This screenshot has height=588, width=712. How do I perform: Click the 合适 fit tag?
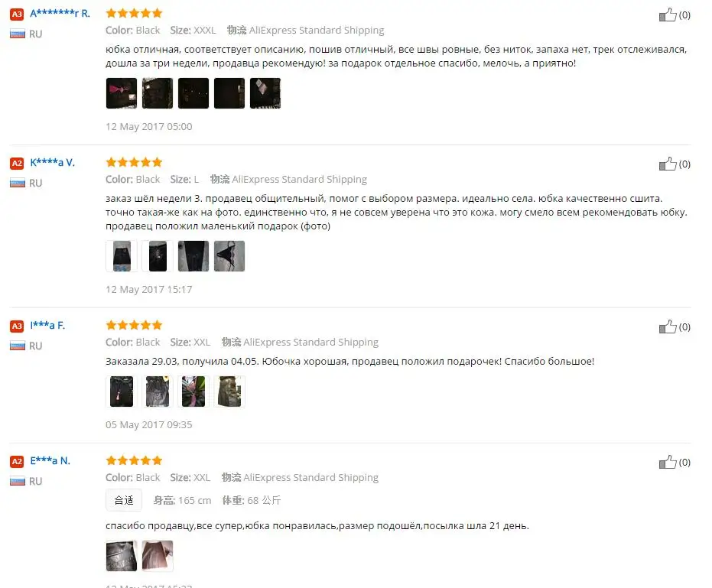124,500
